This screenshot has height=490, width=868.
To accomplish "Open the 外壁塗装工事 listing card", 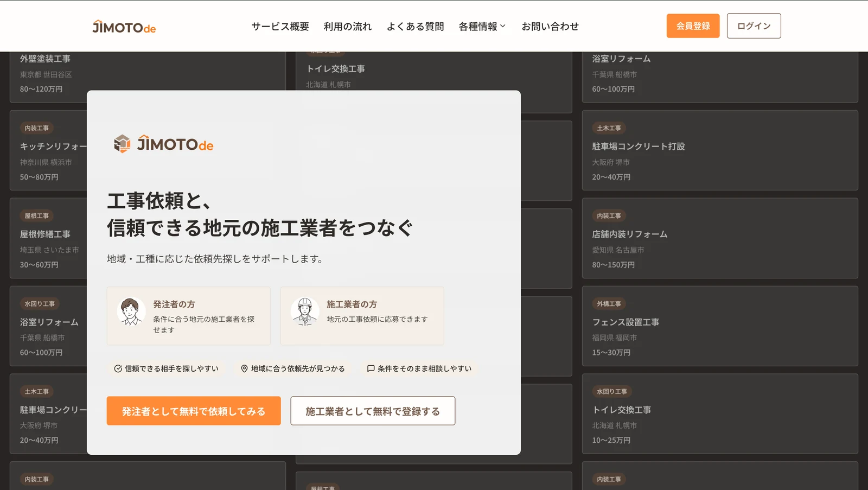I will [148, 77].
